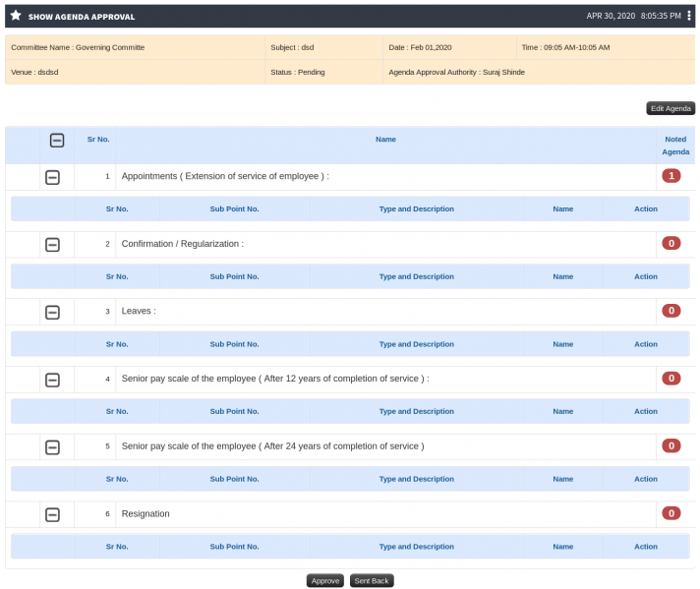Click Name sub-header under Confirmation / Regularization
The width and height of the screenshot is (700, 589).
[x=563, y=277]
